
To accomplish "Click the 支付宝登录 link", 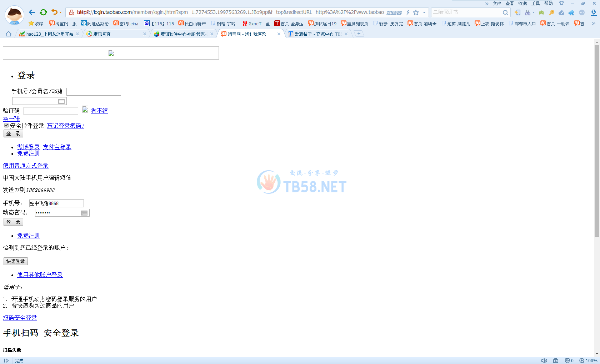I will click(x=57, y=147).
